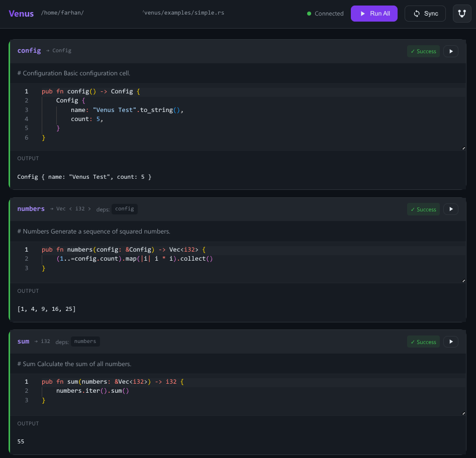
Task: Select the sum cell name heading
Action: click(24, 341)
